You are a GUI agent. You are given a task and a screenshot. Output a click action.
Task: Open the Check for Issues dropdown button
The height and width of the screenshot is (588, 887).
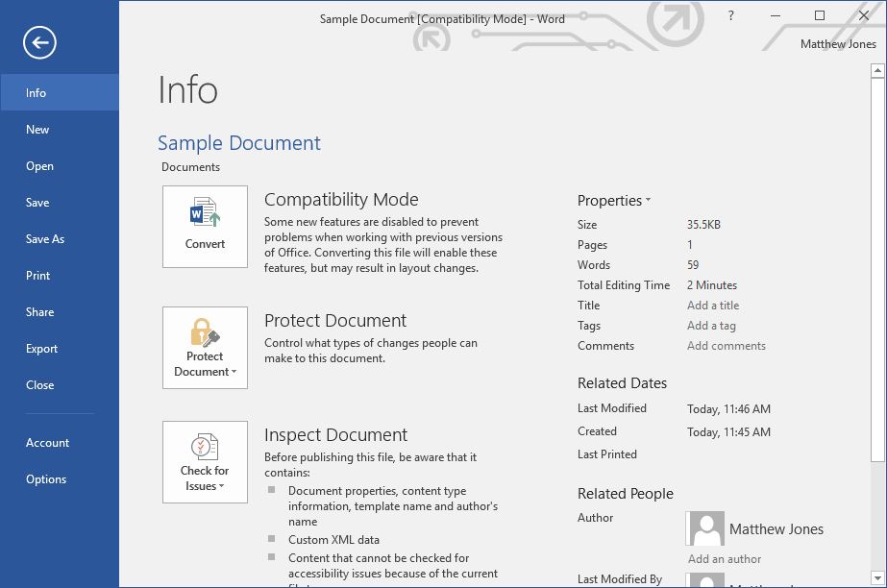[x=205, y=462]
